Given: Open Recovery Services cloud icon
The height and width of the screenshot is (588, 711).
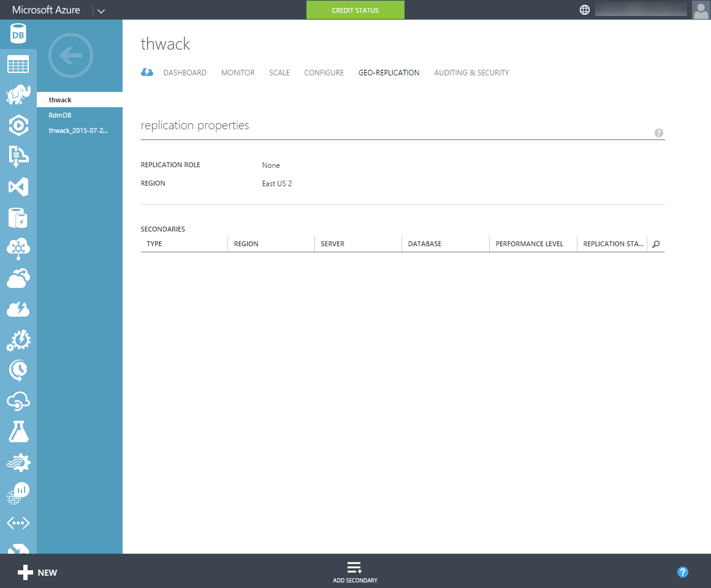Looking at the screenshot, I should click(x=18, y=278).
